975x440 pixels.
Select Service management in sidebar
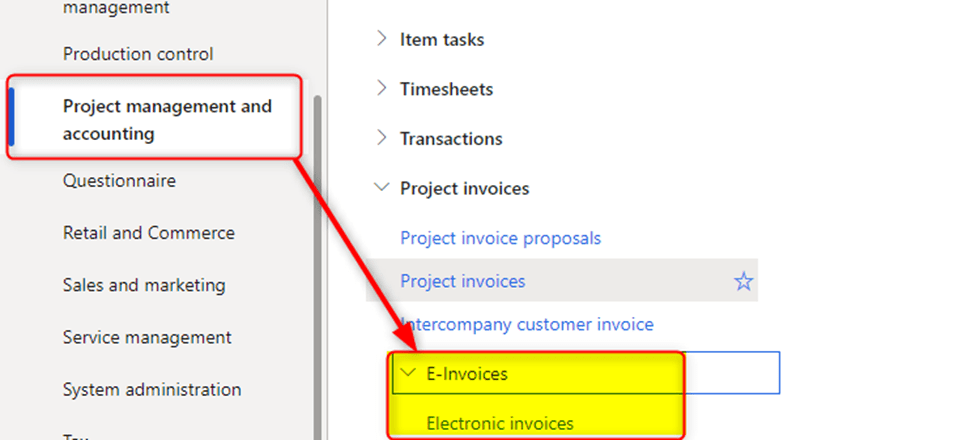[x=147, y=337]
